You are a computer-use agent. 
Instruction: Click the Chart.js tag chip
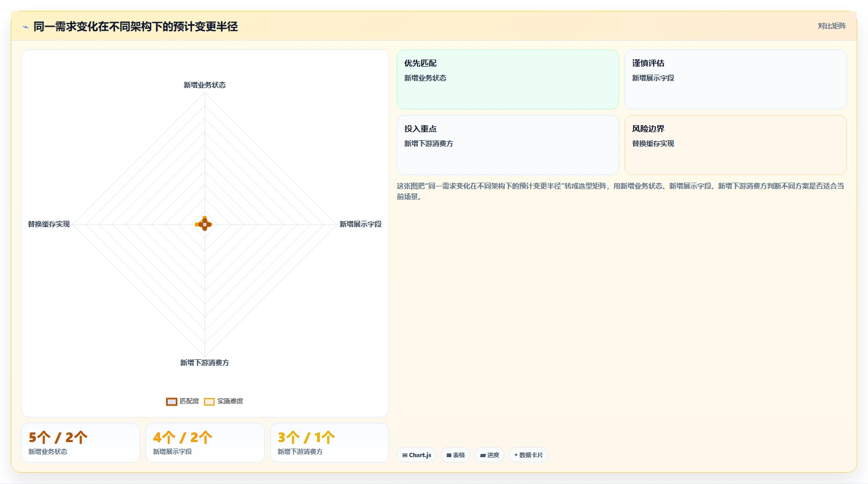tap(417, 455)
